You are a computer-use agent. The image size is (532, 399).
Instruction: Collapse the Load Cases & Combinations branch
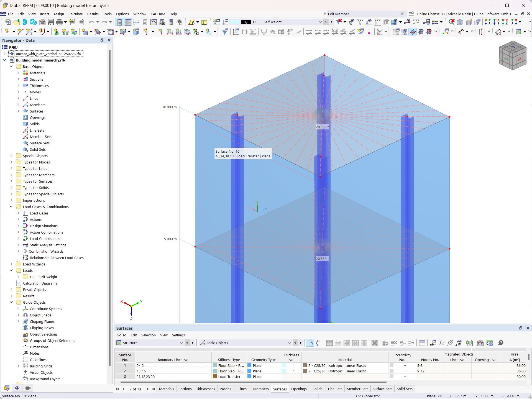11,207
